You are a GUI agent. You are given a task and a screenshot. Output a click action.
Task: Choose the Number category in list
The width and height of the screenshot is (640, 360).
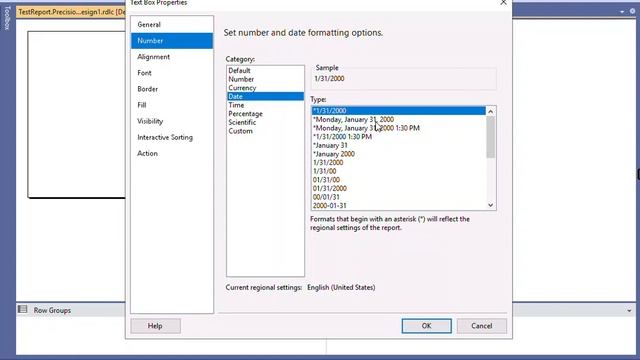[265, 79]
